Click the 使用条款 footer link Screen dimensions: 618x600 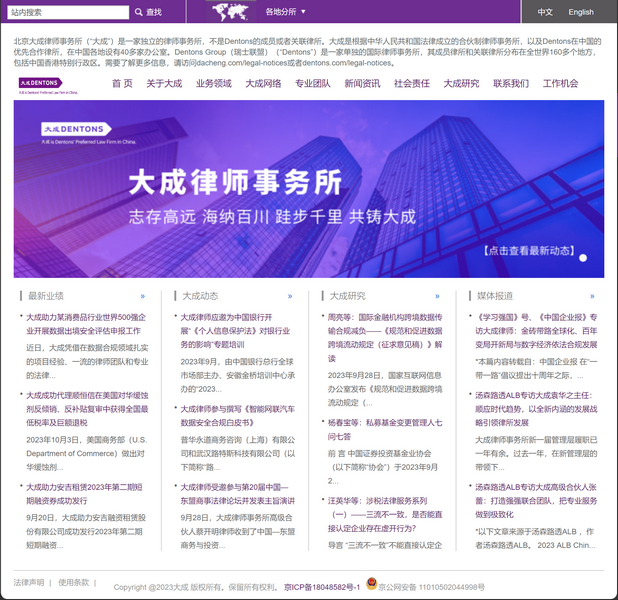(73, 582)
